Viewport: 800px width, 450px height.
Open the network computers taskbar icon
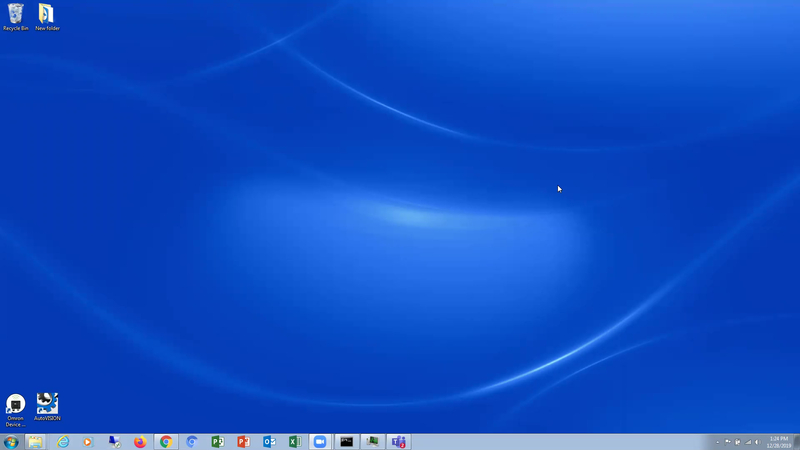click(114, 442)
